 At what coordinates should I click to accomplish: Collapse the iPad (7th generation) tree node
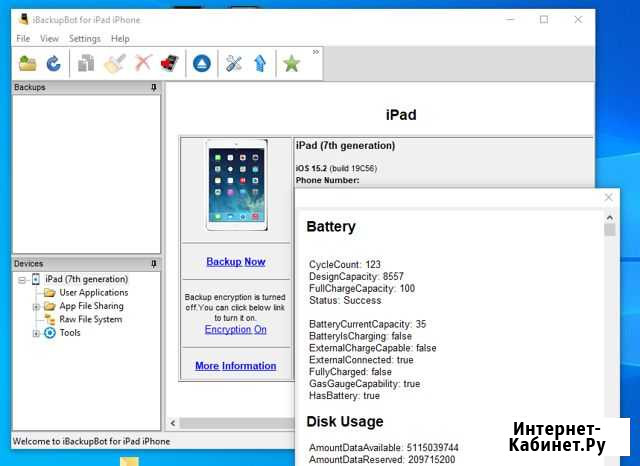22,280
